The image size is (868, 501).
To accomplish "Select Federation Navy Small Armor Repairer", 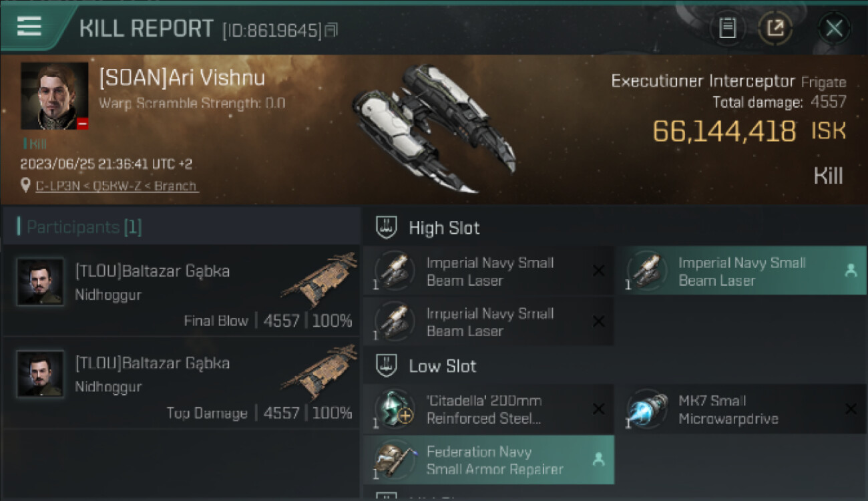I will click(x=488, y=460).
